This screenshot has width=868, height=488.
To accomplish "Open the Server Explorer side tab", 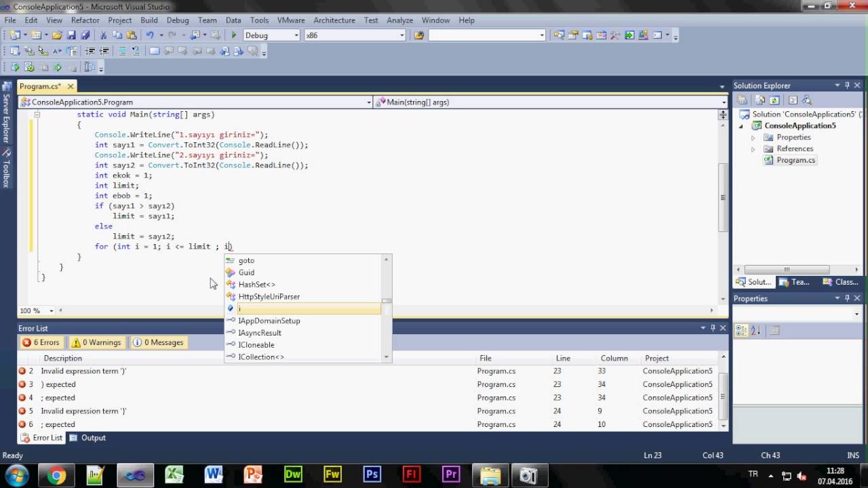I will [6, 113].
